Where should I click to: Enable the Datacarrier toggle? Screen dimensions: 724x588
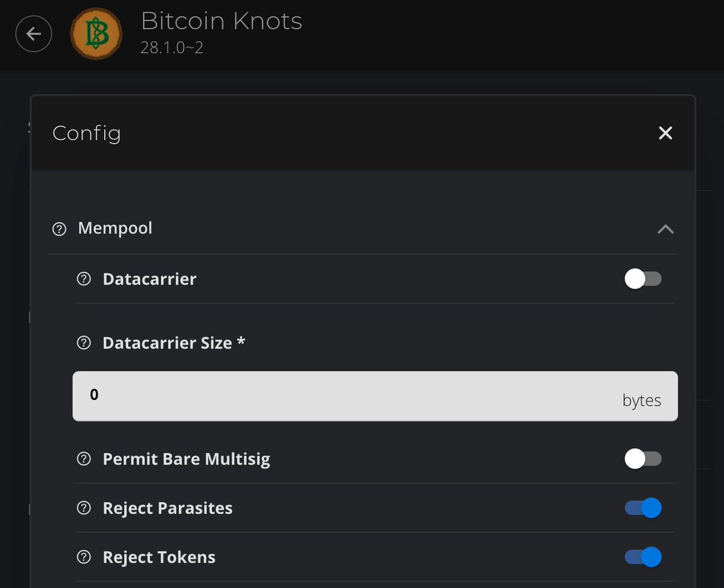point(643,279)
